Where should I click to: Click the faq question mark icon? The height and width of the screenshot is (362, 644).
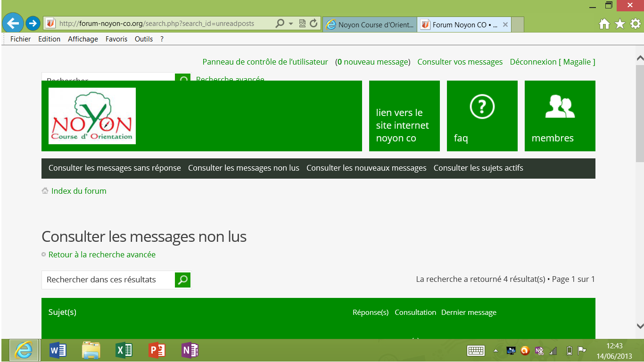482,107
